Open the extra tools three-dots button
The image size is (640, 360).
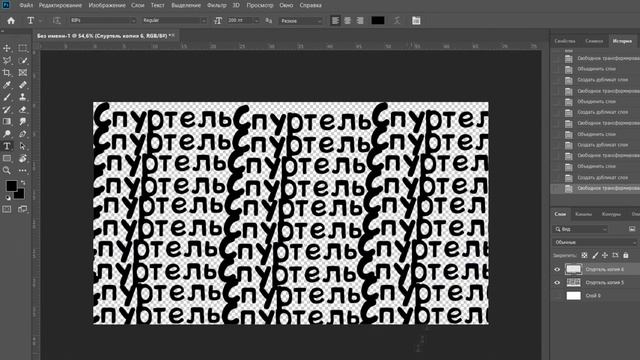pos(22,171)
